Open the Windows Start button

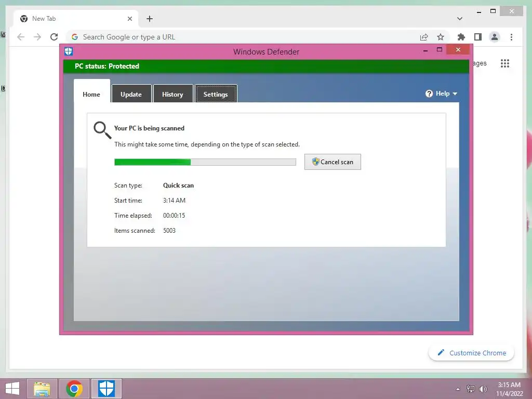coord(12,389)
